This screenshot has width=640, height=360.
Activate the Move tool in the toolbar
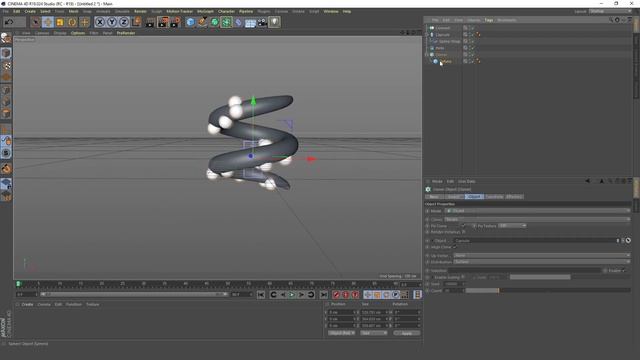click(48, 22)
